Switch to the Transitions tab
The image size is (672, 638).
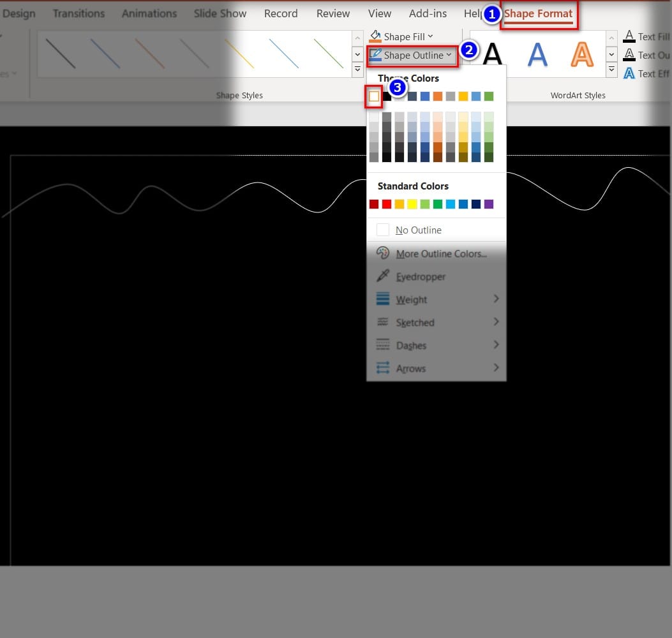point(79,13)
